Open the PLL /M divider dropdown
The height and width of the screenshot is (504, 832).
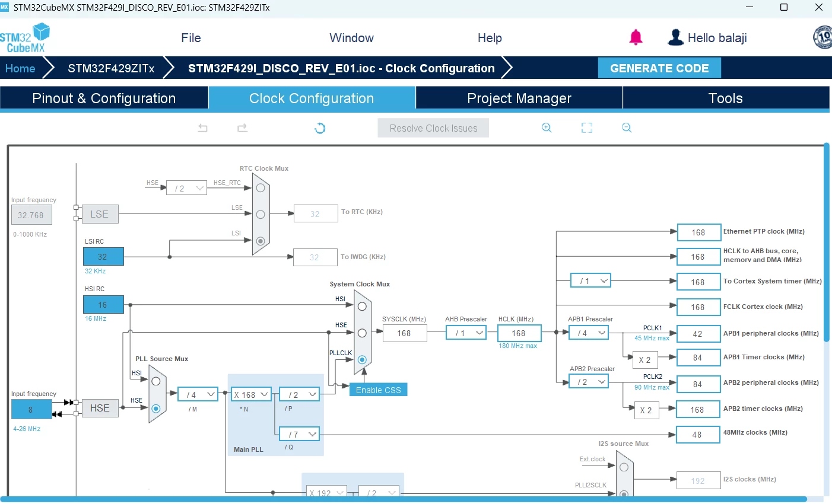198,394
